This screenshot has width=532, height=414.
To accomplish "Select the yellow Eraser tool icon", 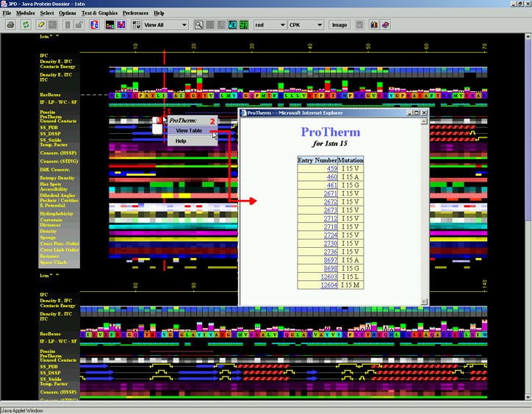I will [41, 25].
